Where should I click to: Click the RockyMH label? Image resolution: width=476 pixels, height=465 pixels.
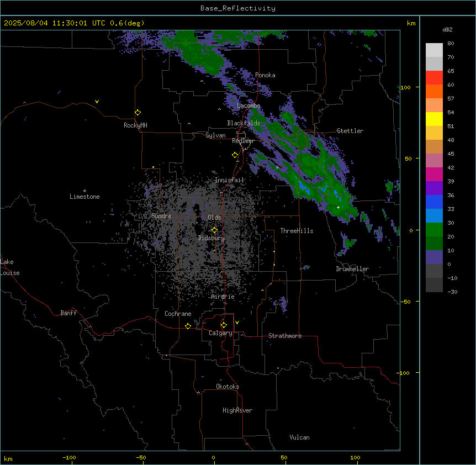(135, 125)
